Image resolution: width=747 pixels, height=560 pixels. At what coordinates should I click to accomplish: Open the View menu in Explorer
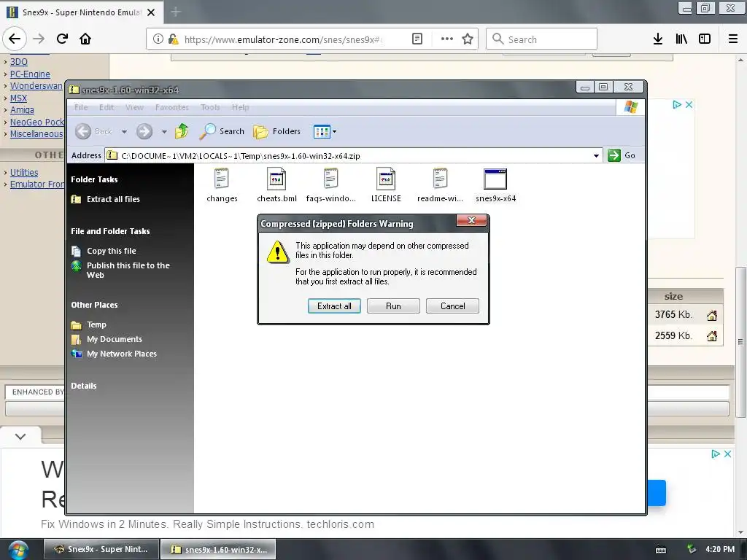click(134, 108)
